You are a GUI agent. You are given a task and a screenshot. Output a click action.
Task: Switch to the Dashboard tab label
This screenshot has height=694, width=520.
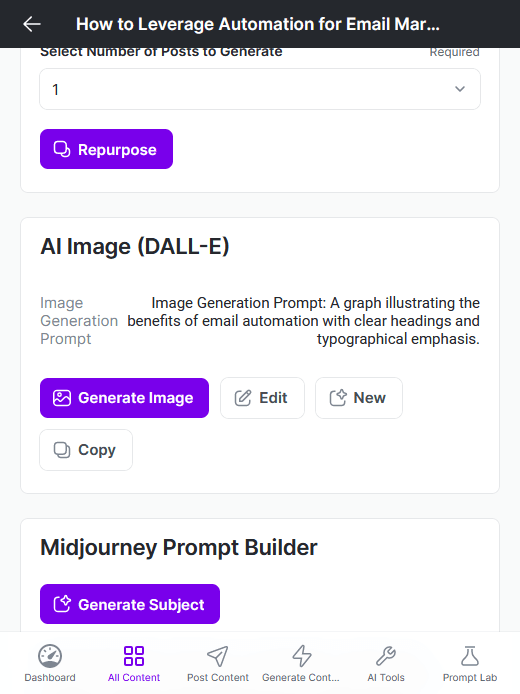tap(50, 678)
